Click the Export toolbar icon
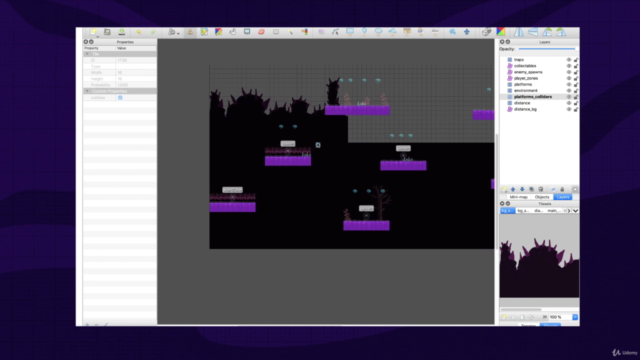640x360 pixels. [122, 32]
